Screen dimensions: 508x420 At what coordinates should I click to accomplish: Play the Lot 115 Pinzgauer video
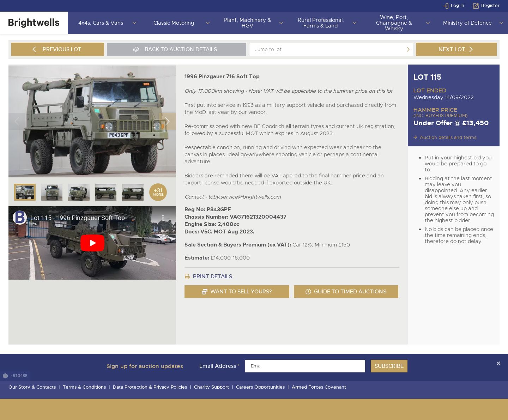92,243
